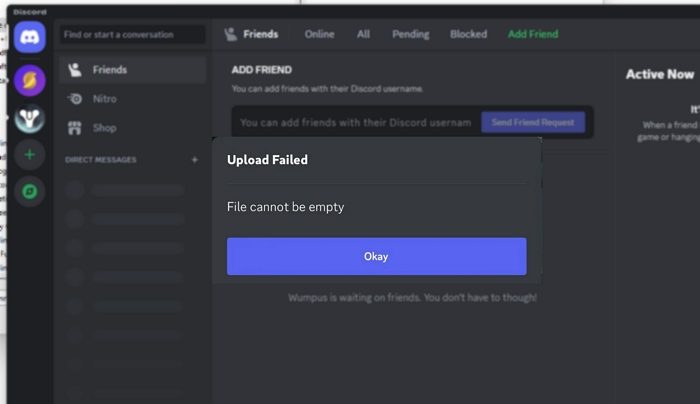Open Nitro in the sidebar
The image size is (700, 404).
coord(104,99)
